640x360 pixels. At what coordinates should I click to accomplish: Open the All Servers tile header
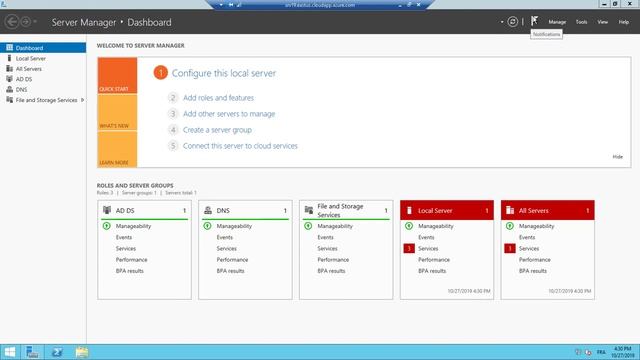click(548, 211)
